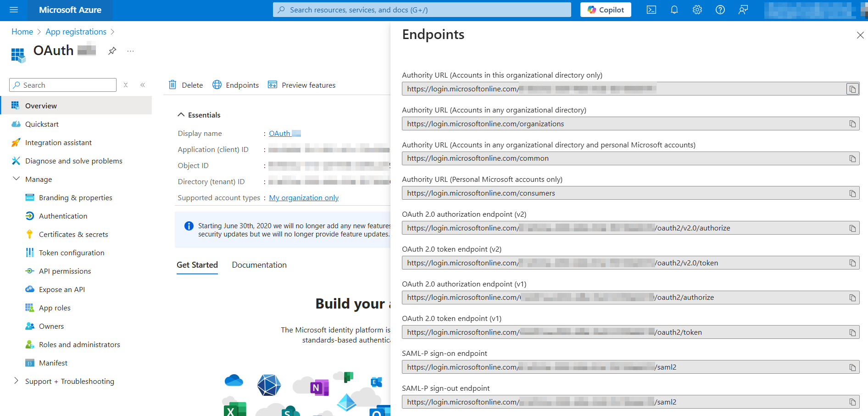Select API permissions in sidebar
The image size is (868, 416).
click(65, 271)
